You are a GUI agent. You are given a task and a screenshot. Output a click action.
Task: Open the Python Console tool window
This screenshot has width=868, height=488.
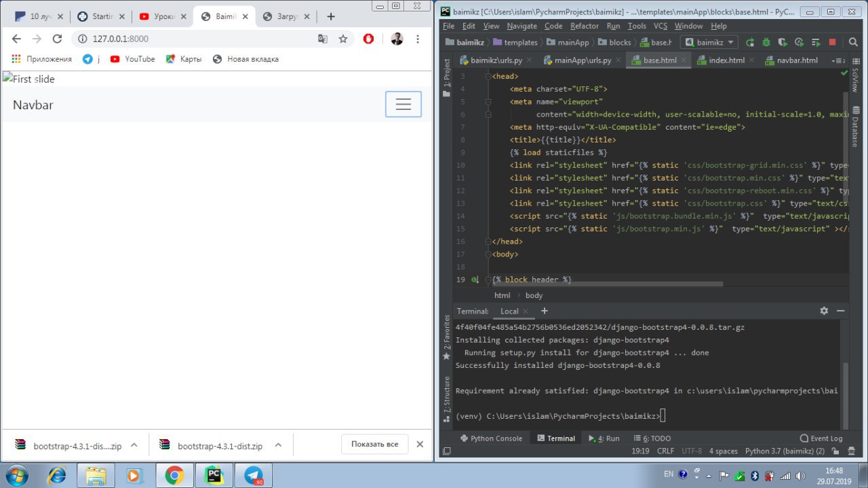point(491,438)
